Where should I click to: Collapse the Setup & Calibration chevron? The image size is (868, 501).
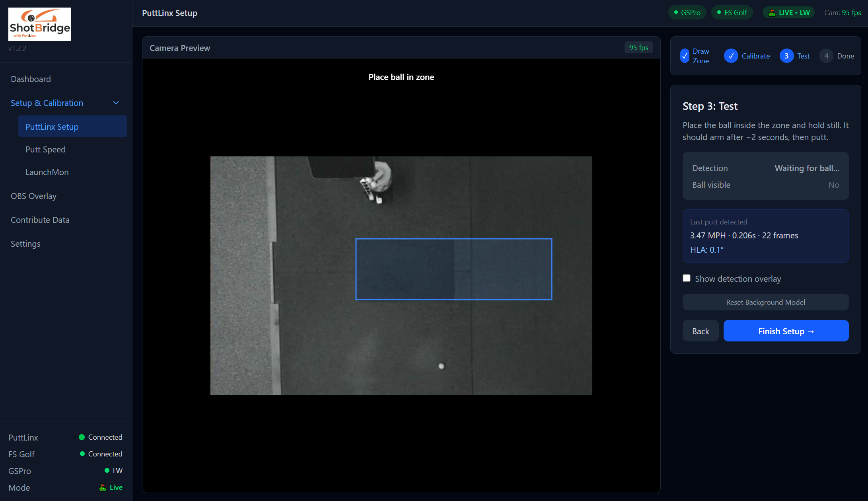pyautogui.click(x=116, y=103)
